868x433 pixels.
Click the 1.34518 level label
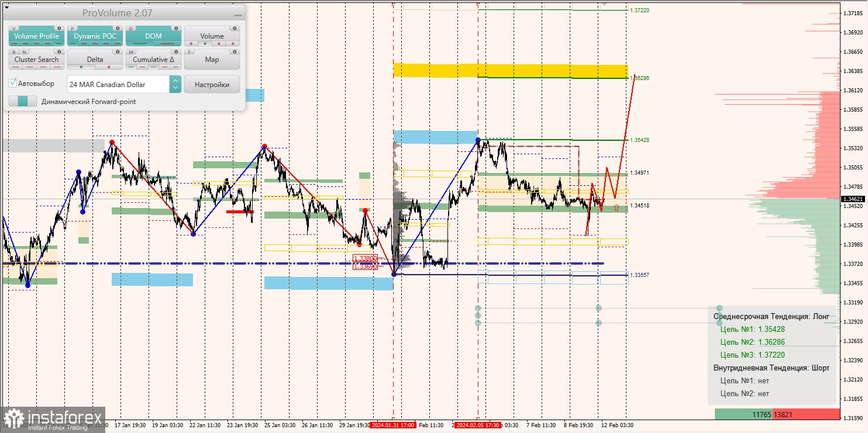(x=639, y=206)
